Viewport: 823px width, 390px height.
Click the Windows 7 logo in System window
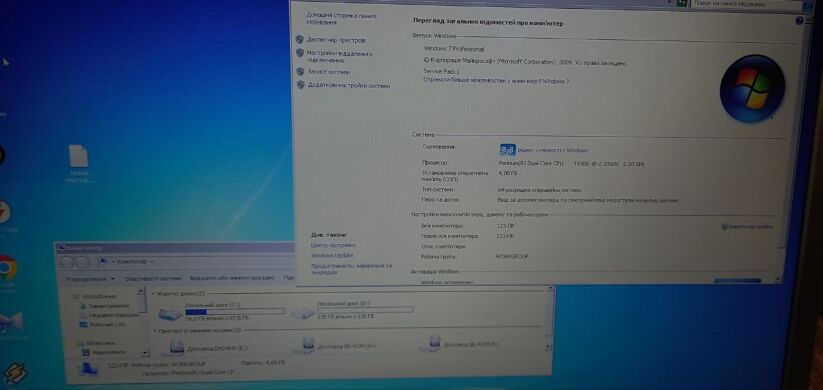point(752,88)
